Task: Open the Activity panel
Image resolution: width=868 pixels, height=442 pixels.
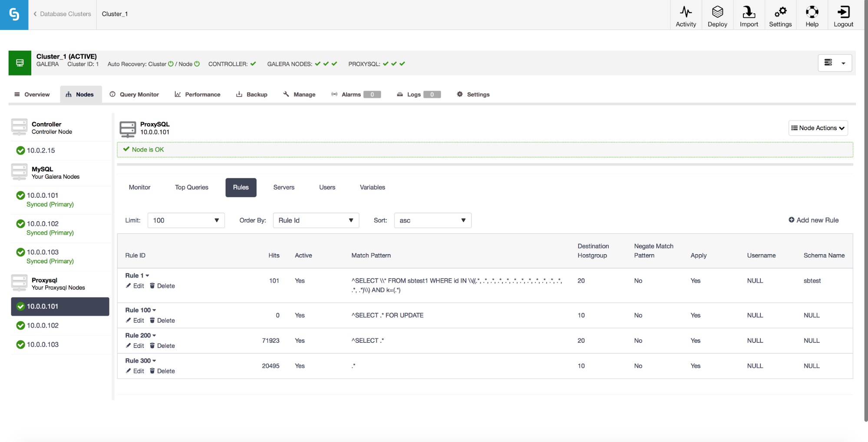Action: tap(686, 16)
